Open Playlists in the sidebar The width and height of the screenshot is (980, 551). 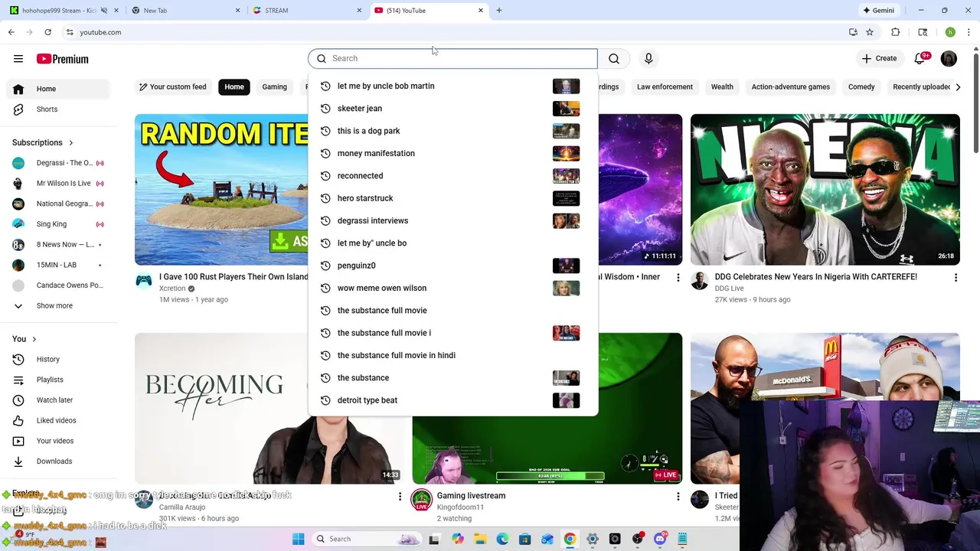tap(59, 380)
